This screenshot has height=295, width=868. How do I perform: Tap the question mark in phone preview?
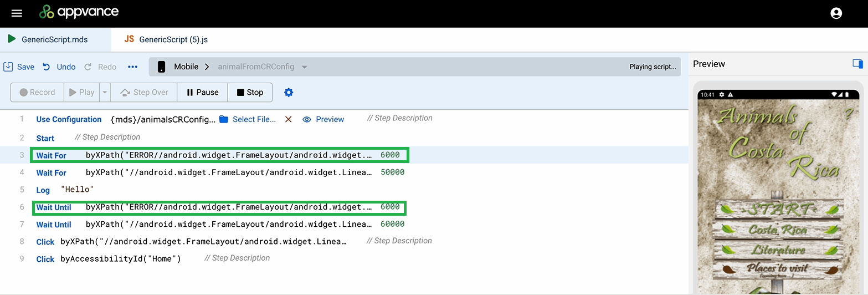point(848,114)
